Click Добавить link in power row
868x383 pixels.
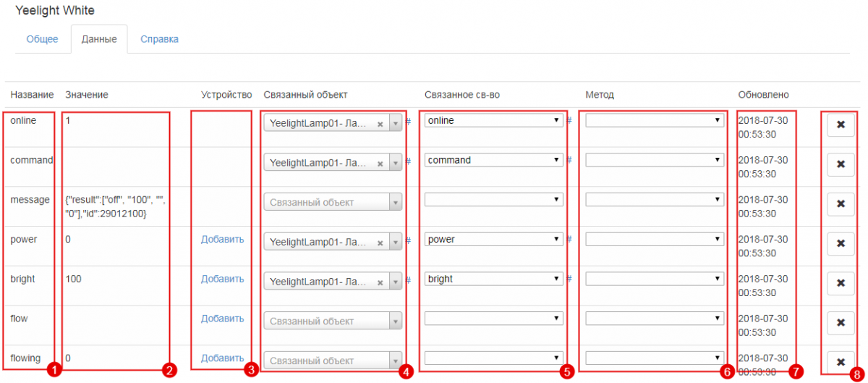point(222,240)
